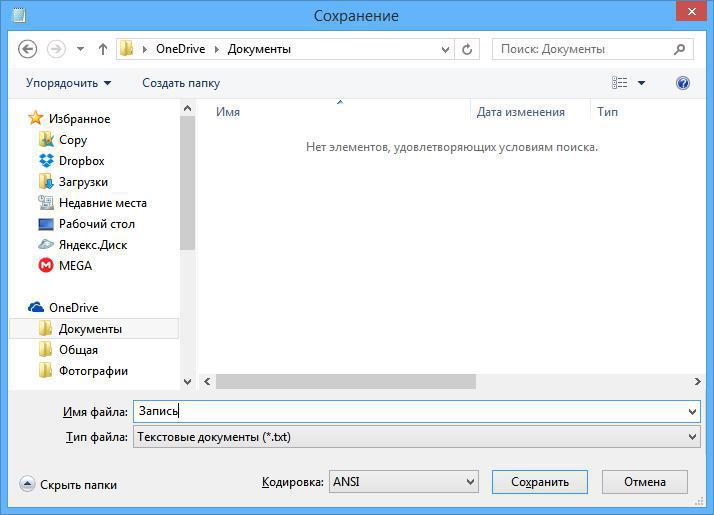714x515 pixels.
Task: Open Недавние места
Action: [103, 203]
